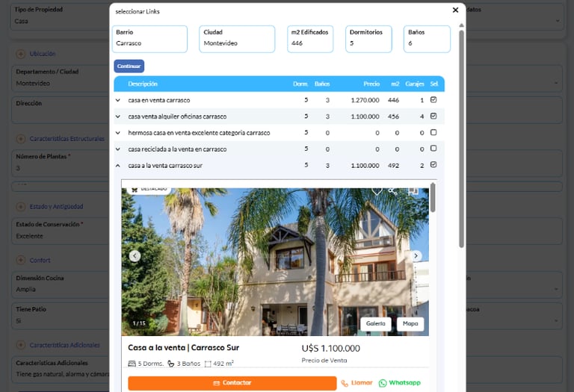The width and height of the screenshot is (574, 392).
Task: Click Características Adicionales text field in background
Action: click(x=61, y=369)
